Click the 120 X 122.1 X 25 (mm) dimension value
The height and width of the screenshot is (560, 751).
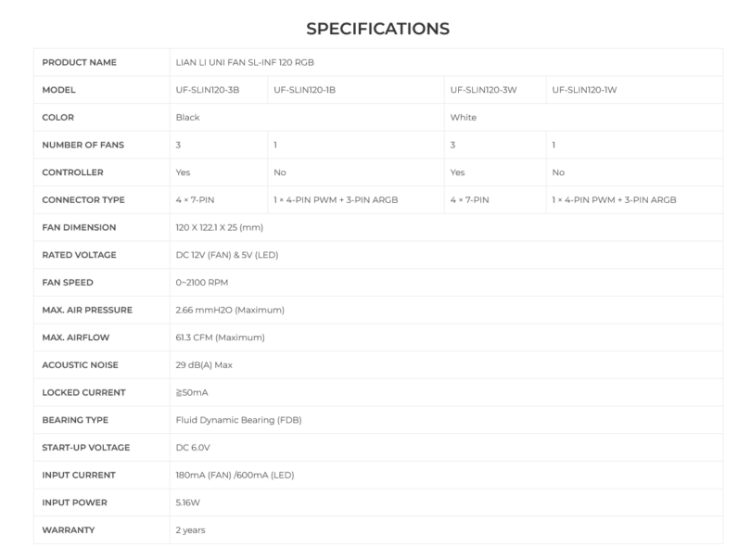click(x=227, y=227)
